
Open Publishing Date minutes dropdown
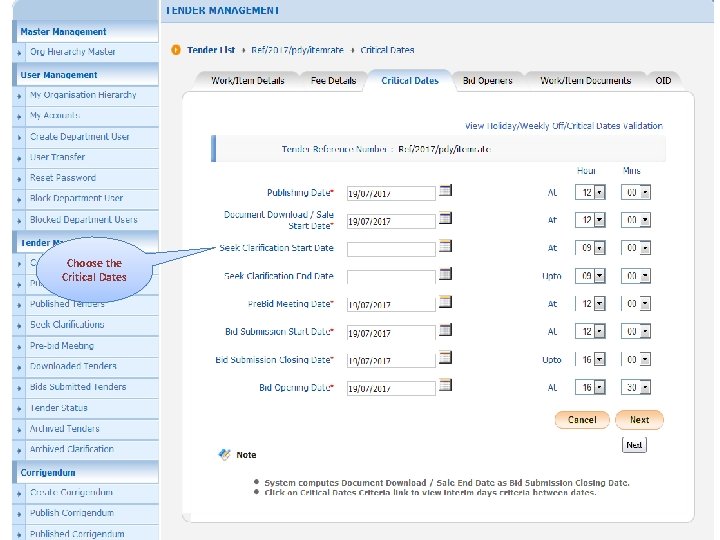pos(645,192)
